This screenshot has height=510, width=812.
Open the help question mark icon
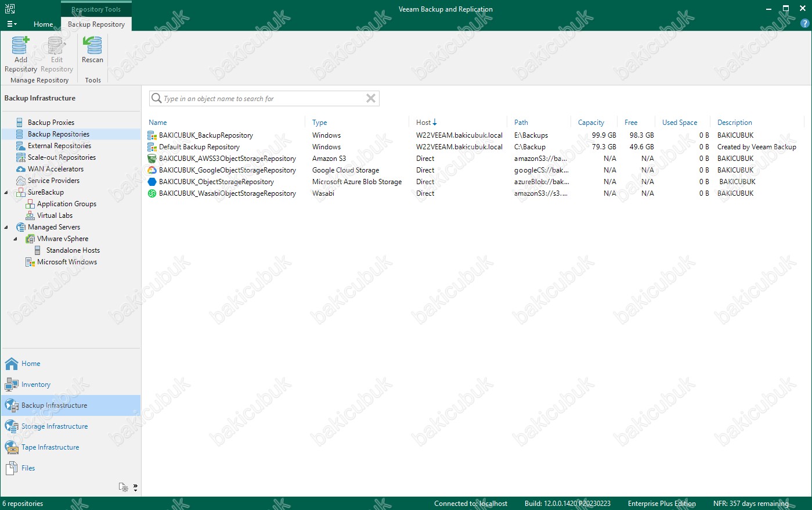(804, 24)
